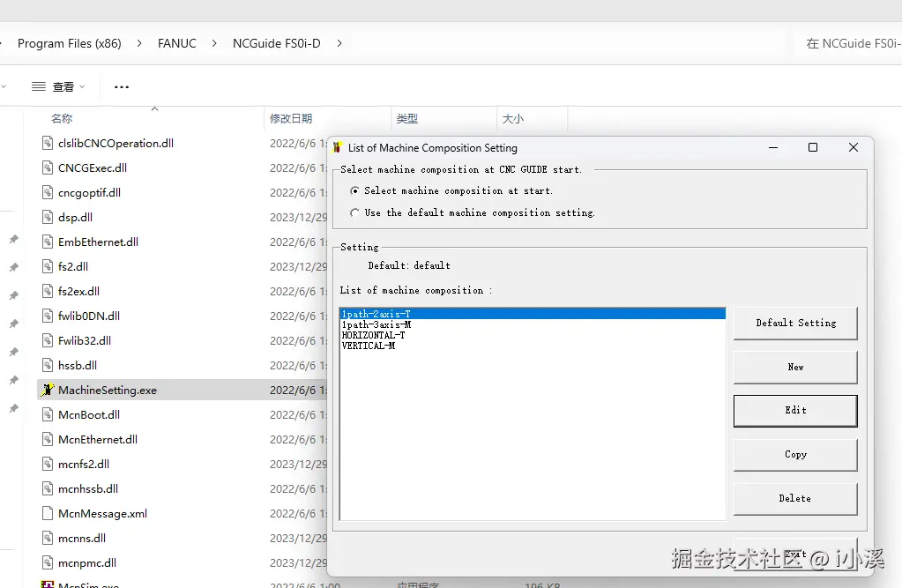902x588 pixels.
Task: Click the EmbEthernet.dll file icon
Action: point(48,242)
